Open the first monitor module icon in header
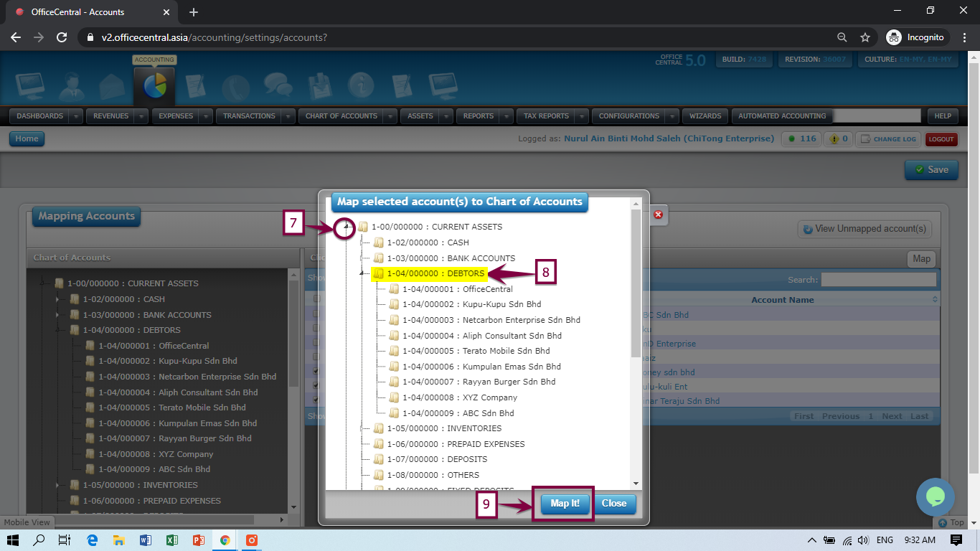980x551 pixels. [31, 87]
